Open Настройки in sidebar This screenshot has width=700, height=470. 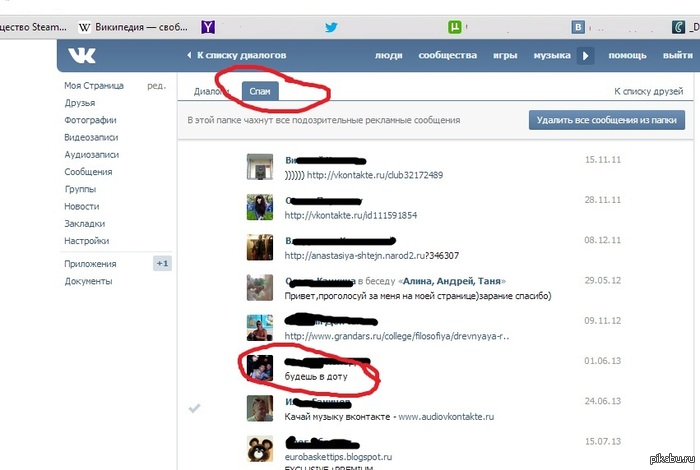[x=87, y=241]
